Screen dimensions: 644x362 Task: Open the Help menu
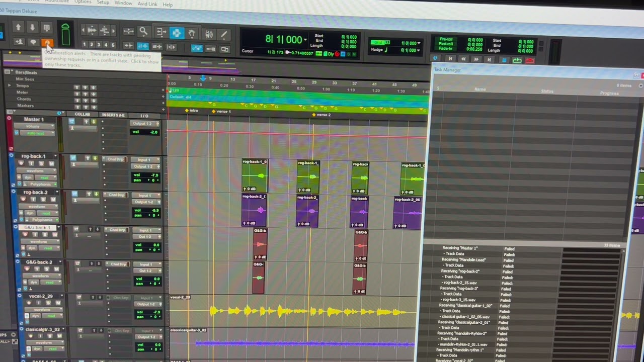[x=168, y=5]
